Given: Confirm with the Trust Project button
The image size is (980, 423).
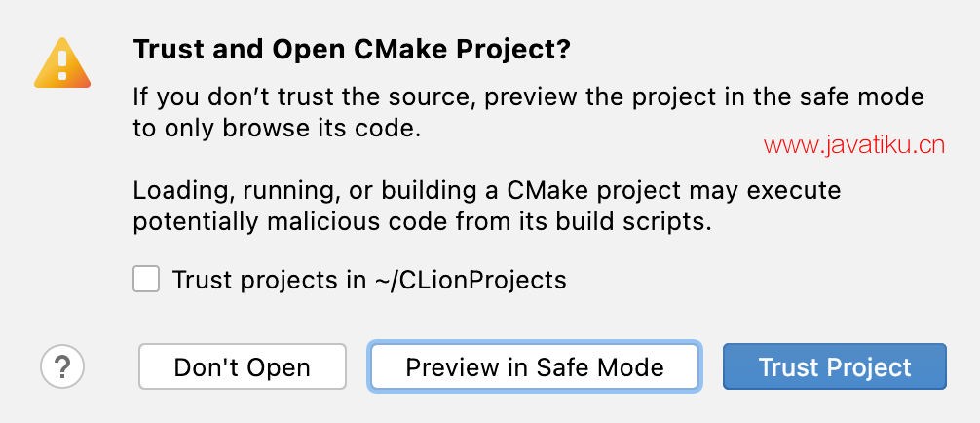Looking at the screenshot, I should tap(834, 367).
